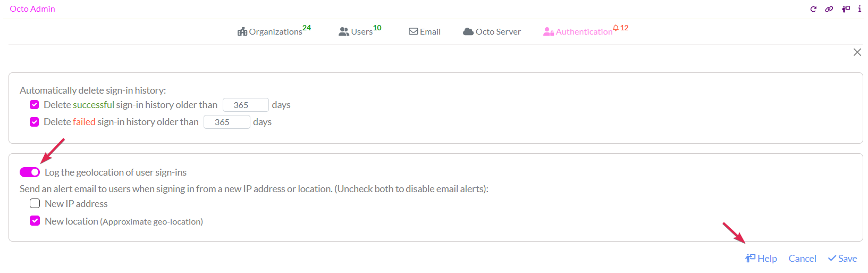Uncheck delete successful sign-in history checkbox
The image size is (868, 273).
(35, 105)
